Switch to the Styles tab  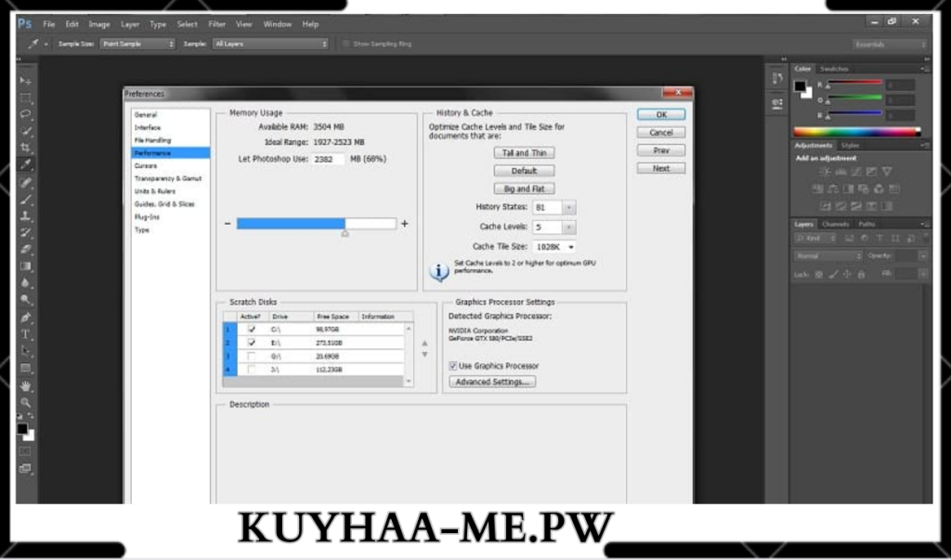(x=850, y=146)
